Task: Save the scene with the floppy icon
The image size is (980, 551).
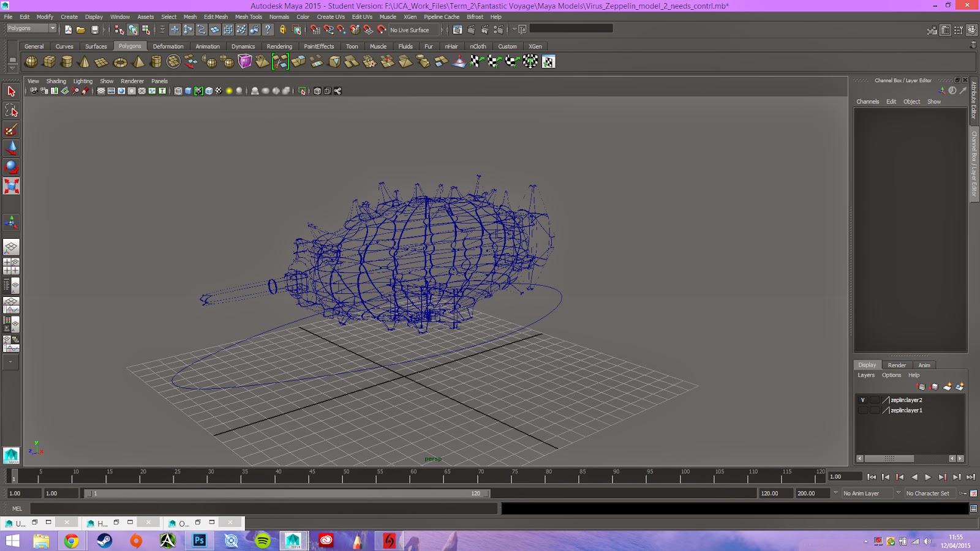Action: point(94,29)
